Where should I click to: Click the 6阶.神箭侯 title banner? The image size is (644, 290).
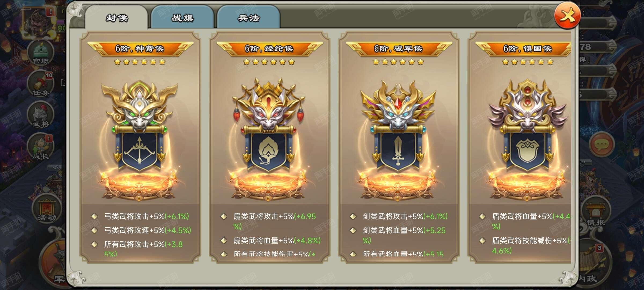pos(140,49)
